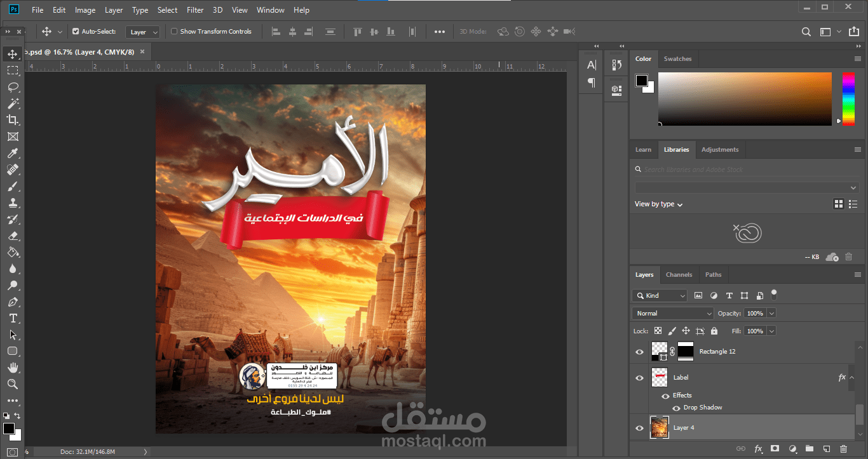Switch to the Adjustments tab

719,150
